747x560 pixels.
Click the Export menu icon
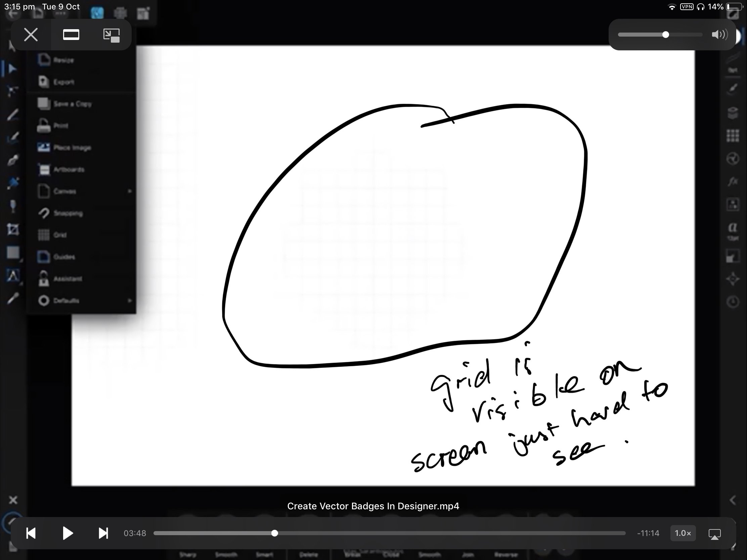pyautogui.click(x=44, y=82)
